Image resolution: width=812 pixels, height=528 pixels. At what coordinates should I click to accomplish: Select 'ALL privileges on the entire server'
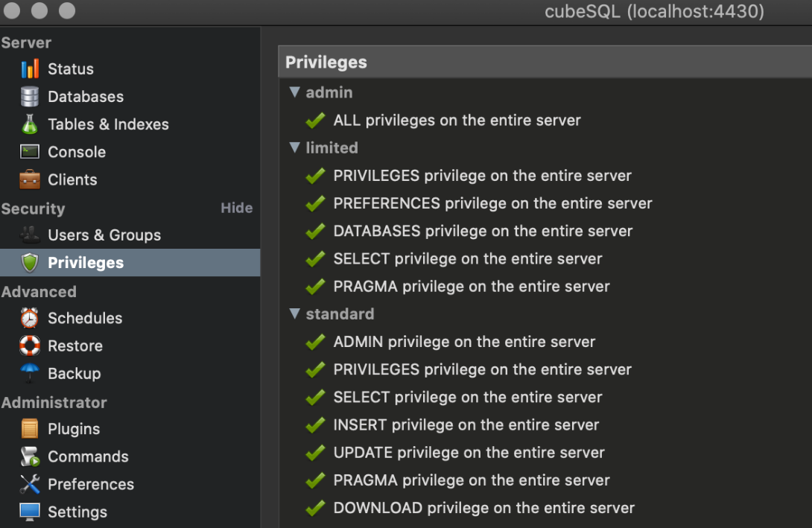[457, 120]
